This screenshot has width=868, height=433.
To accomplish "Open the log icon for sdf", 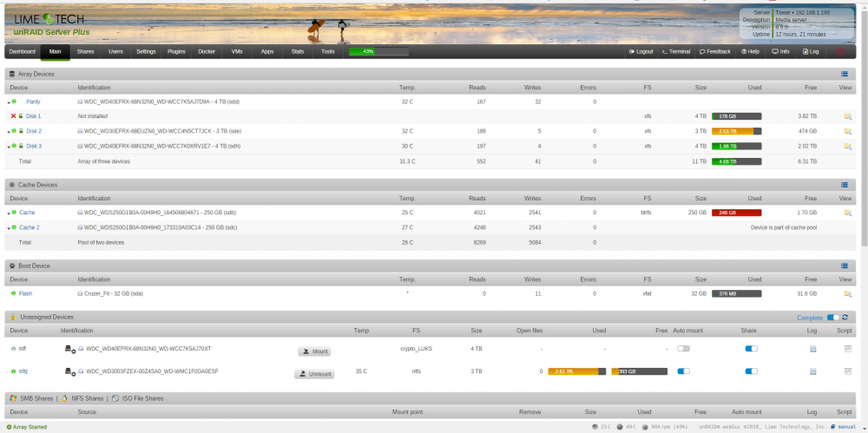I will pos(812,349).
